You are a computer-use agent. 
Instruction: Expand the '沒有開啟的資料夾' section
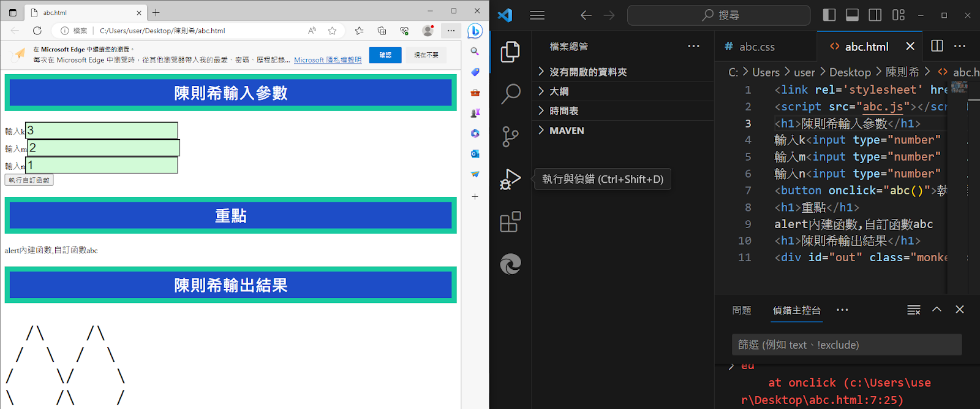point(623,72)
